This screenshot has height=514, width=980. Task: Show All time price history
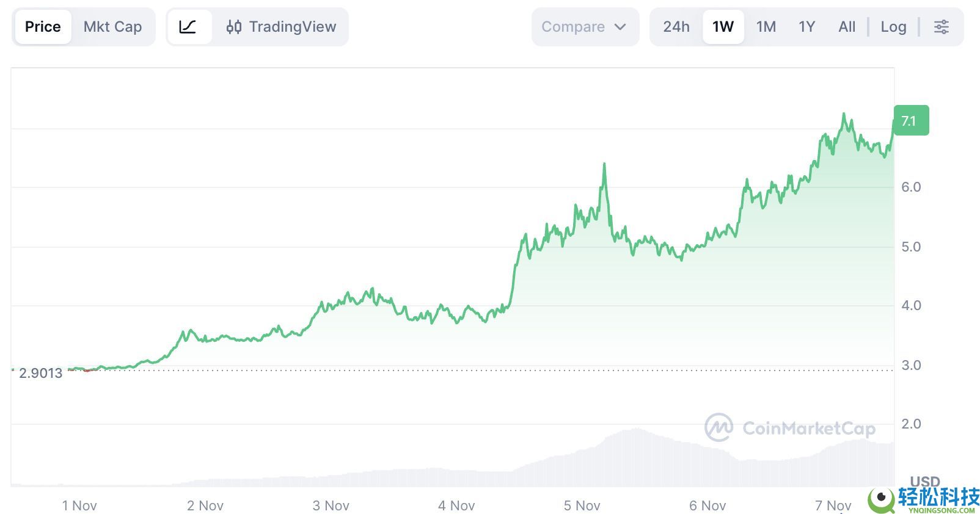(x=847, y=27)
